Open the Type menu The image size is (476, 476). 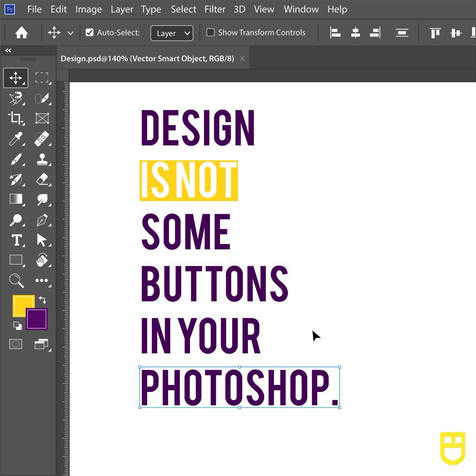[x=151, y=9]
